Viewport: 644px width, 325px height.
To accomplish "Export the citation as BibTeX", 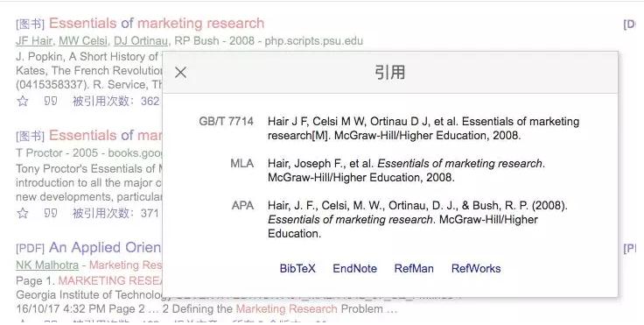I will (x=297, y=269).
